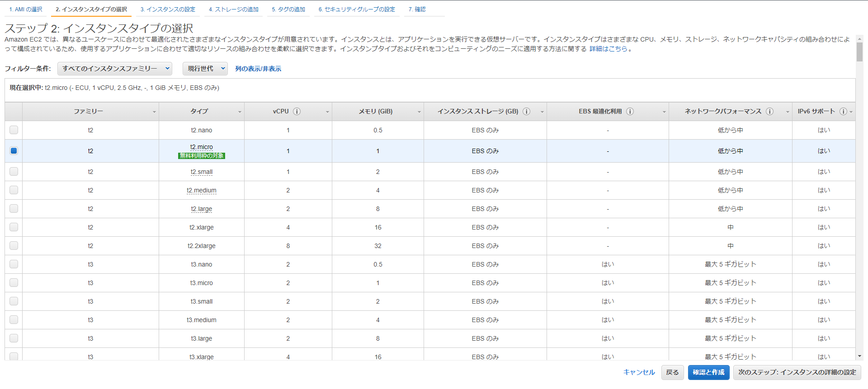Screen dimensions: 868x389
Task: Click the vertical scrollbar thumb
Action: click(860, 52)
